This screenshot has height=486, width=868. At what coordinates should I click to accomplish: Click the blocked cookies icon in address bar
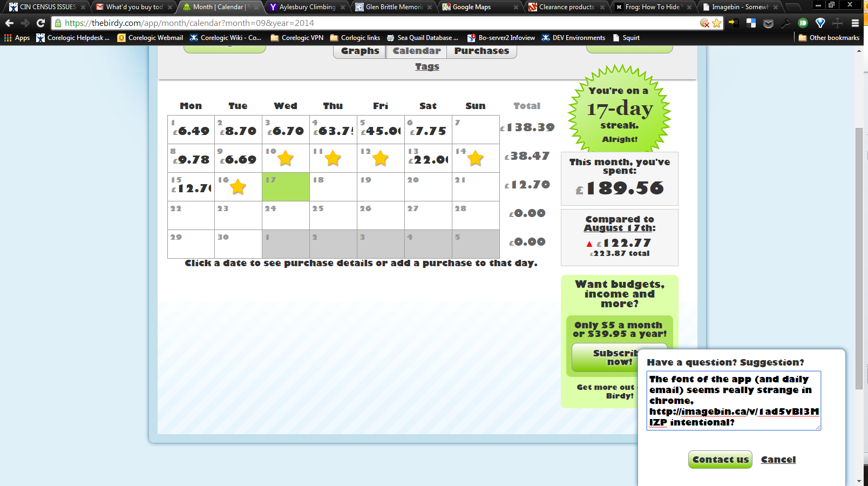[704, 23]
